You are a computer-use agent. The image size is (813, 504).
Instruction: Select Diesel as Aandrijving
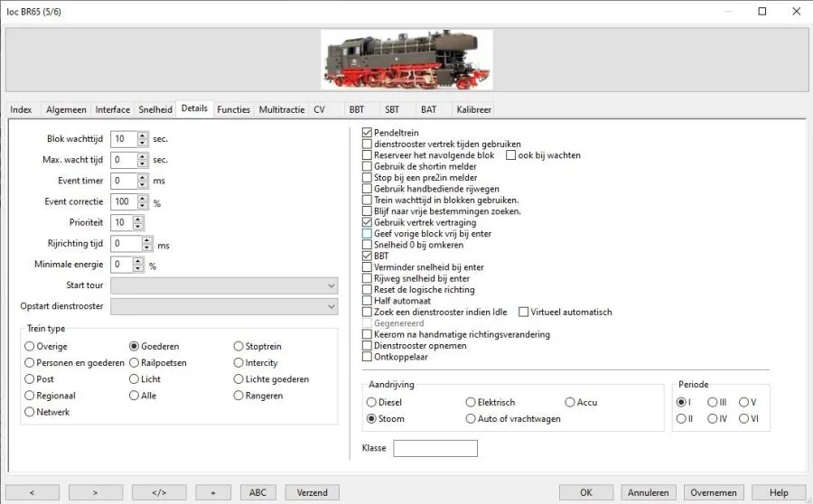pyautogui.click(x=371, y=402)
